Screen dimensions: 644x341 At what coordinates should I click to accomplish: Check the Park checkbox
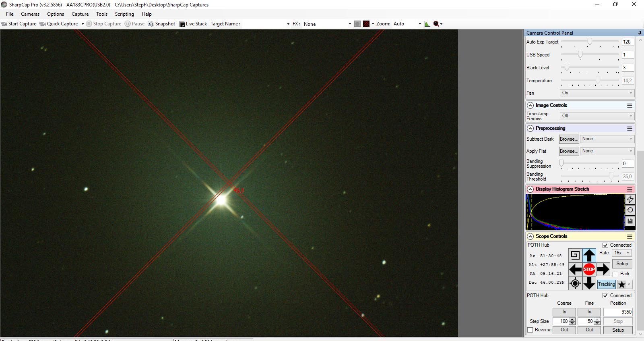615,274
